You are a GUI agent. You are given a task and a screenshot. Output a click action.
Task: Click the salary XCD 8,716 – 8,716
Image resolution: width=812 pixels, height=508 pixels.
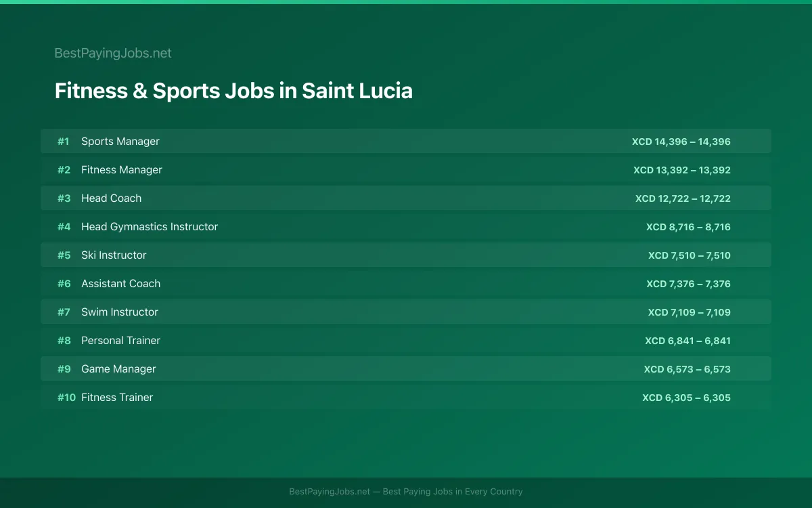click(x=688, y=227)
